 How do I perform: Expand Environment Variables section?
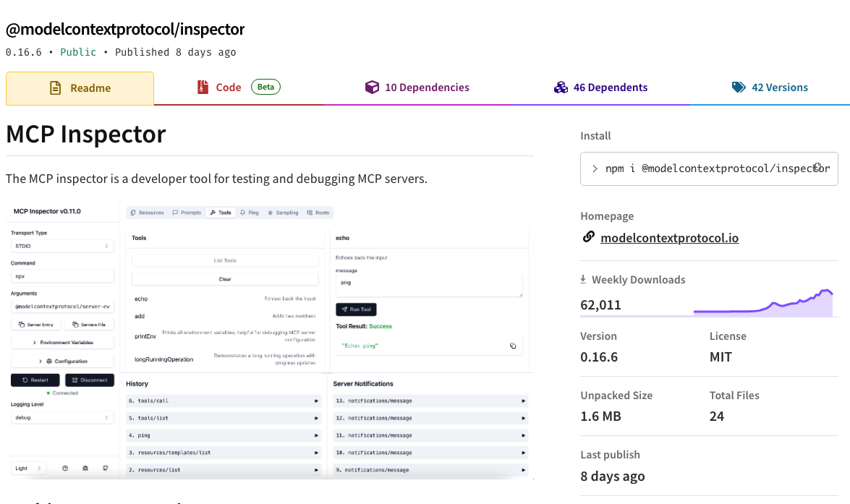point(62,343)
